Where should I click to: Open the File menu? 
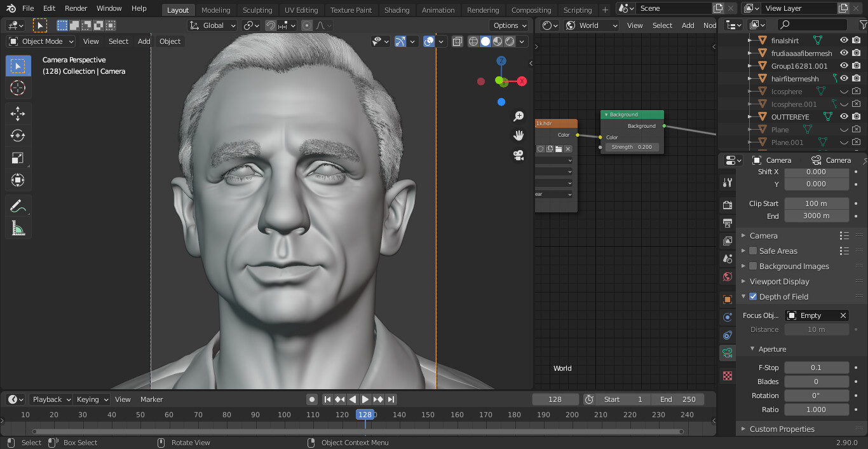click(x=28, y=8)
